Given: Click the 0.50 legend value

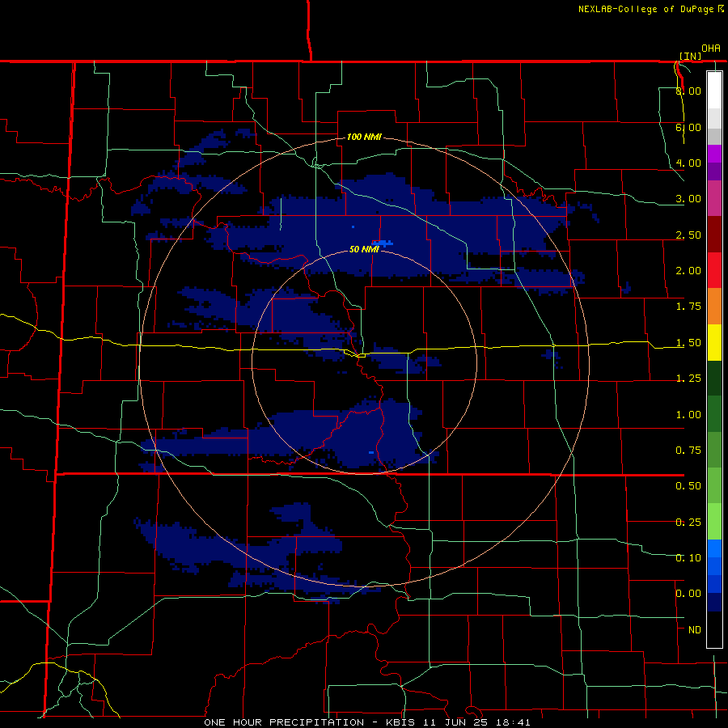Looking at the screenshot, I should (x=688, y=486).
